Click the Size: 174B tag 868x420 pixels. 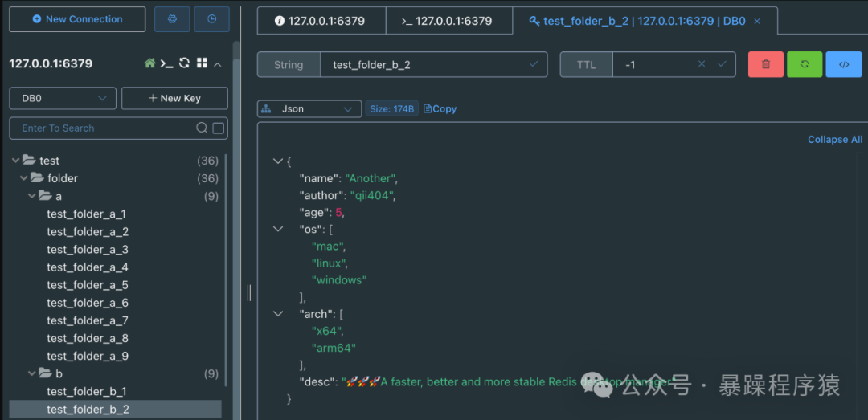[392, 109]
